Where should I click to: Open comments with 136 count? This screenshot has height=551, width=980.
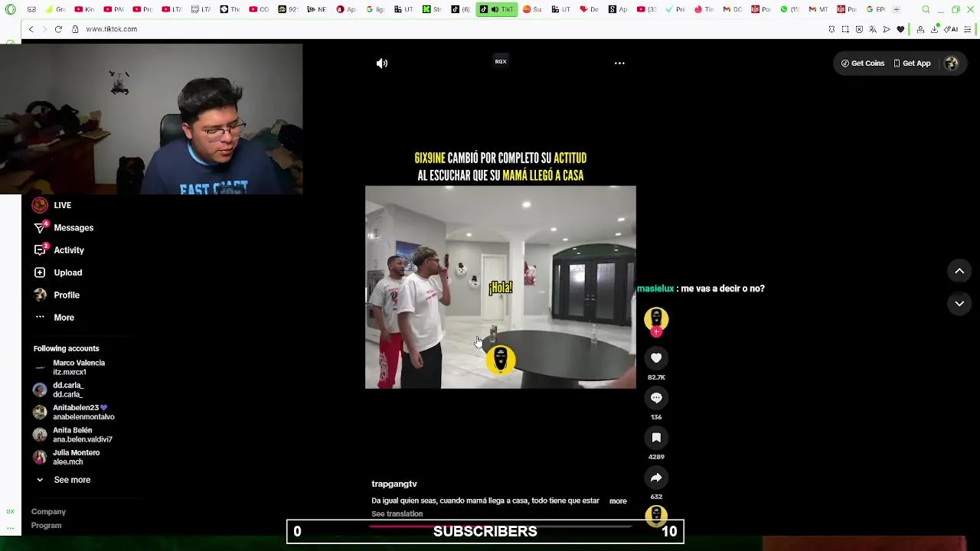[x=656, y=397]
